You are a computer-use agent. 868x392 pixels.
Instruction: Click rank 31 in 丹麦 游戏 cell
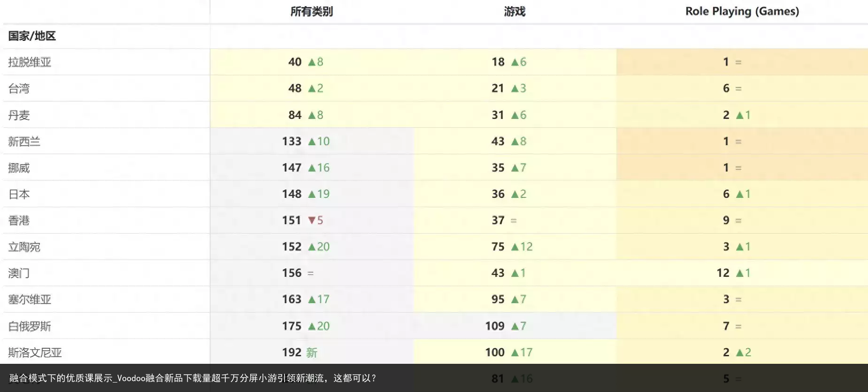(498, 115)
